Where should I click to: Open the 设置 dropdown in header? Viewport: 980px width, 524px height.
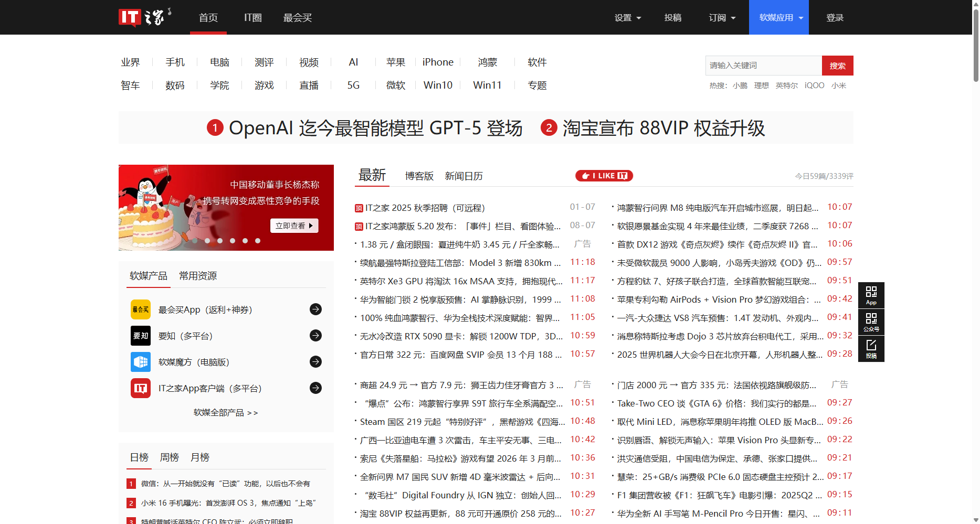click(628, 17)
